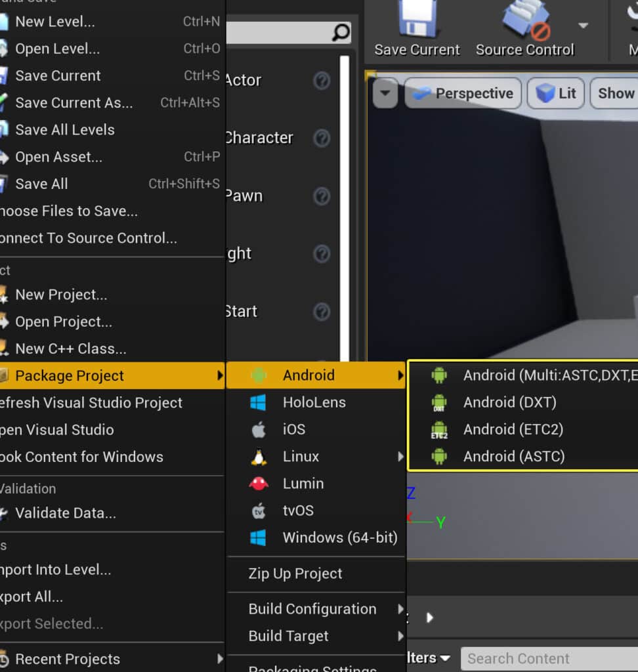Click the Lumin red icon
This screenshot has height=672, width=638.
(x=259, y=484)
